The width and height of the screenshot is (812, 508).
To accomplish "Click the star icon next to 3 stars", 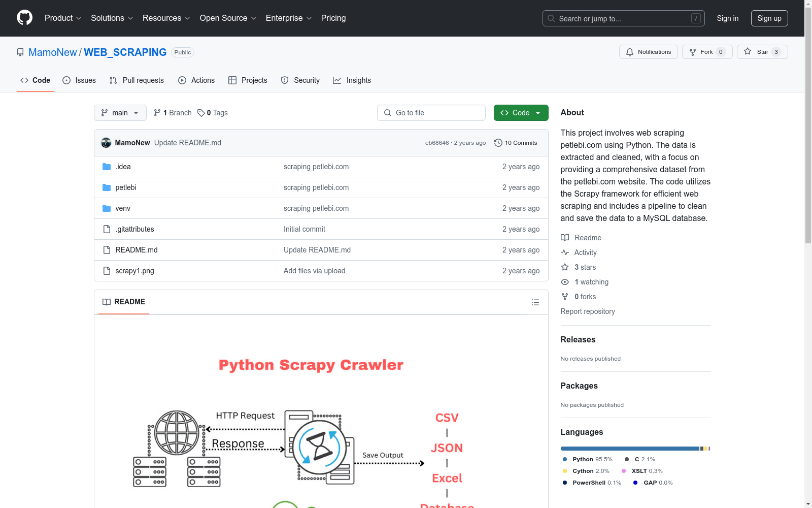I will click(565, 267).
